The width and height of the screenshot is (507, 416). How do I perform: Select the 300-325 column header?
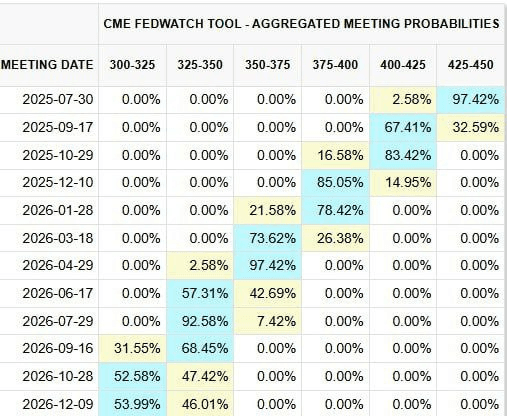pos(132,65)
